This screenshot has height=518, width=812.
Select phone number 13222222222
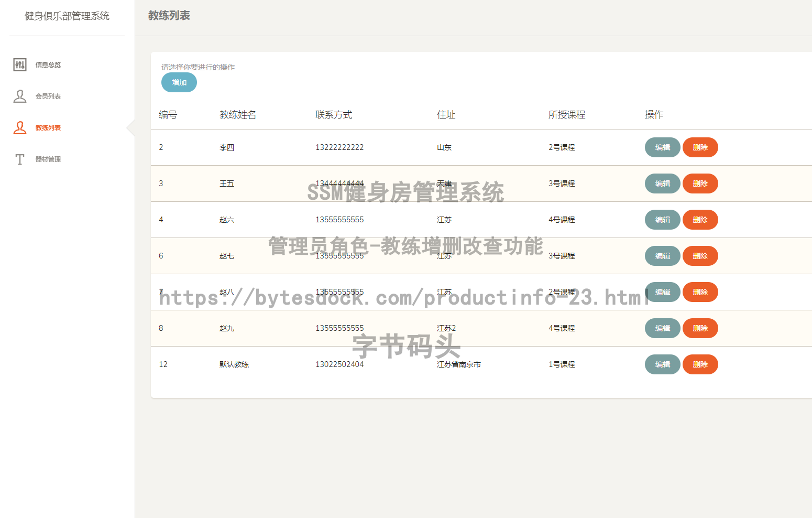click(x=339, y=147)
